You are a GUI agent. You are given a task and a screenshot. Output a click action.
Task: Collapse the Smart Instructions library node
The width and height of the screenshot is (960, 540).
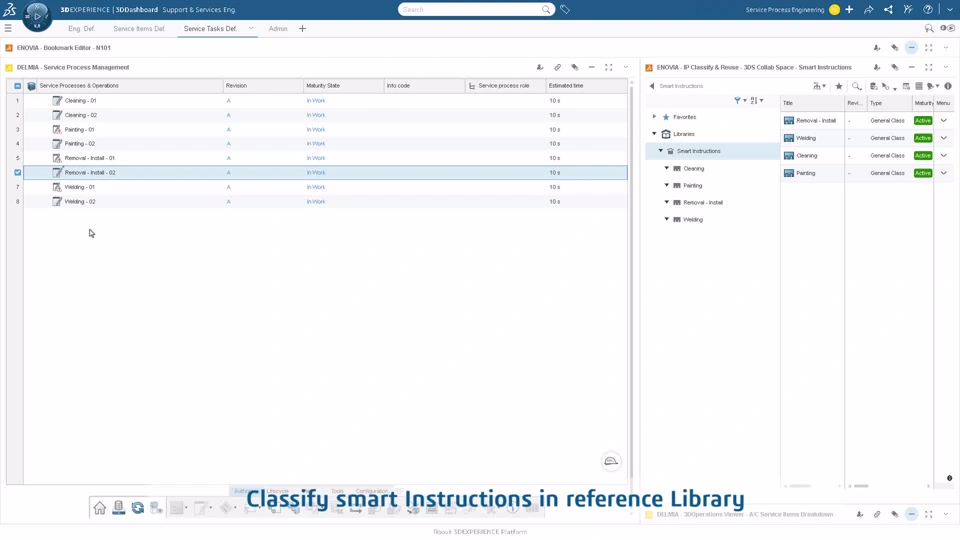661,151
